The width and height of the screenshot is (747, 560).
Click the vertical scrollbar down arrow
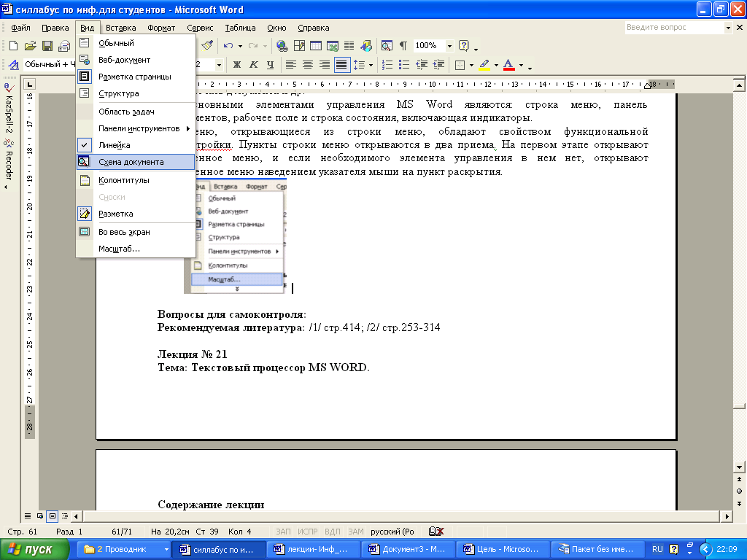[x=739, y=467]
